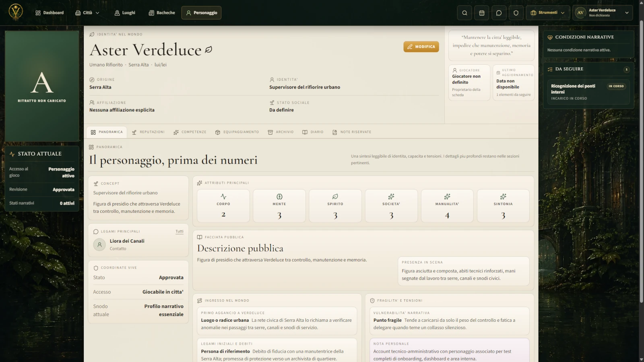Open the Aster Verdeluce user menu chevron
This screenshot has height=362, width=644.
(x=627, y=13)
